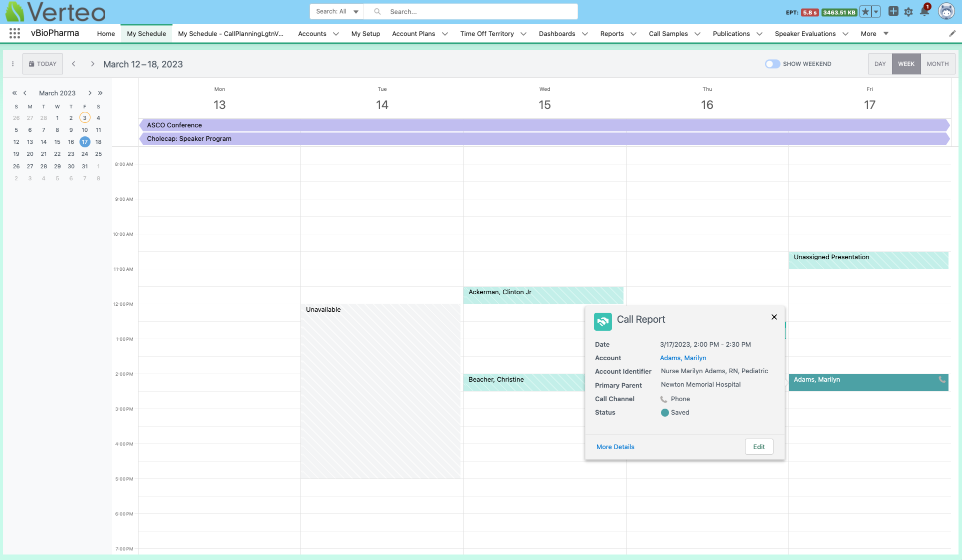Click Edit button in Call Report popup
The width and height of the screenshot is (962, 560).
758,447
